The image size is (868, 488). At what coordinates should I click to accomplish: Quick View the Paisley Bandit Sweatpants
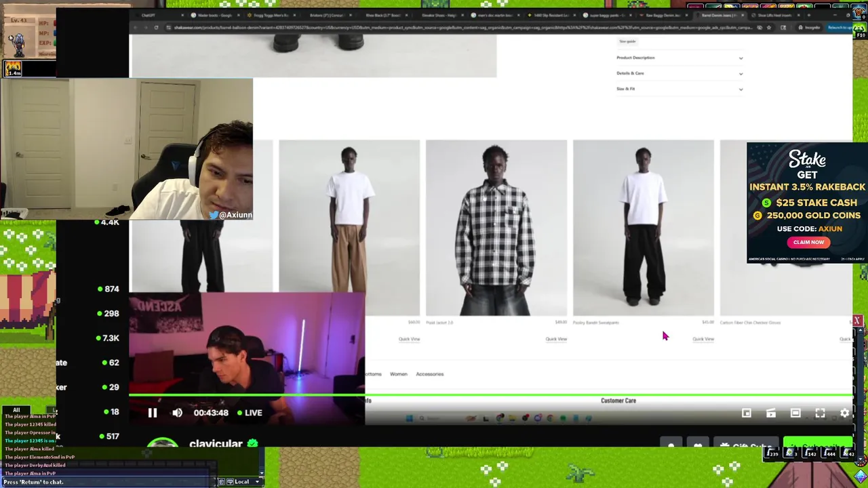coord(703,339)
